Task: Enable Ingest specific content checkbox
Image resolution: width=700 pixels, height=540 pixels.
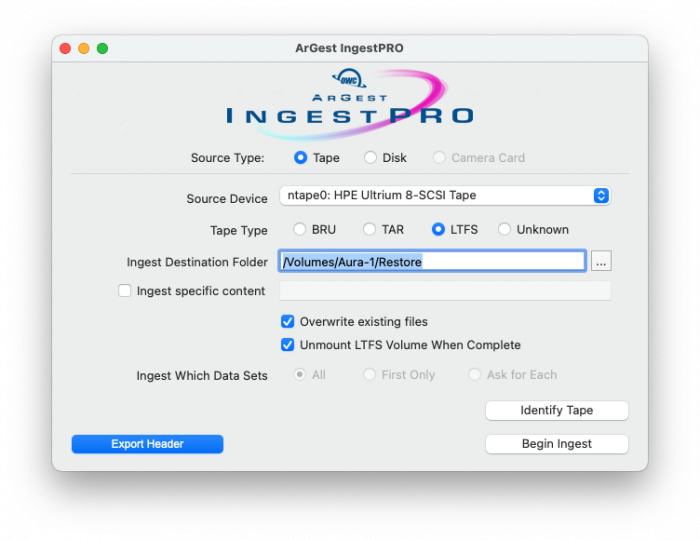Action: (125, 291)
